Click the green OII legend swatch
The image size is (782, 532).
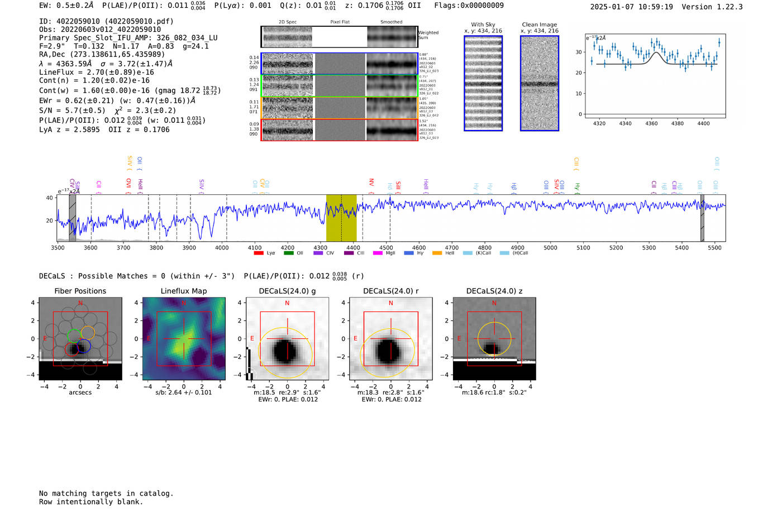click(289, 253)
